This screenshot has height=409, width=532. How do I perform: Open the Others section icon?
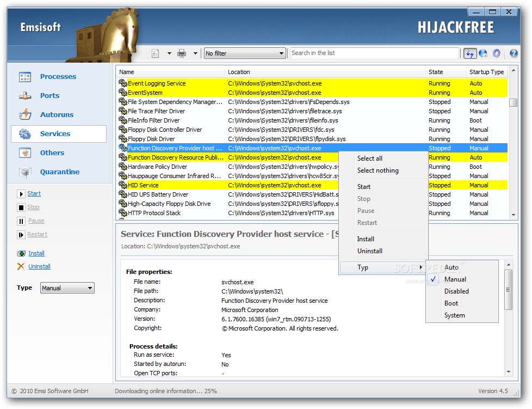click(x=25, y=153)
